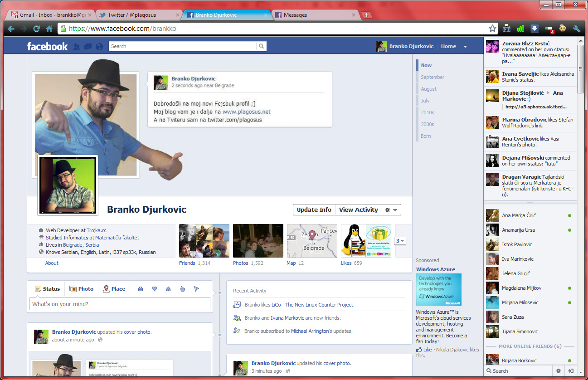Like the Windows Azure ad
Image resolution: width=588 pixels, height=380 pixels.
tap(428, 350)
